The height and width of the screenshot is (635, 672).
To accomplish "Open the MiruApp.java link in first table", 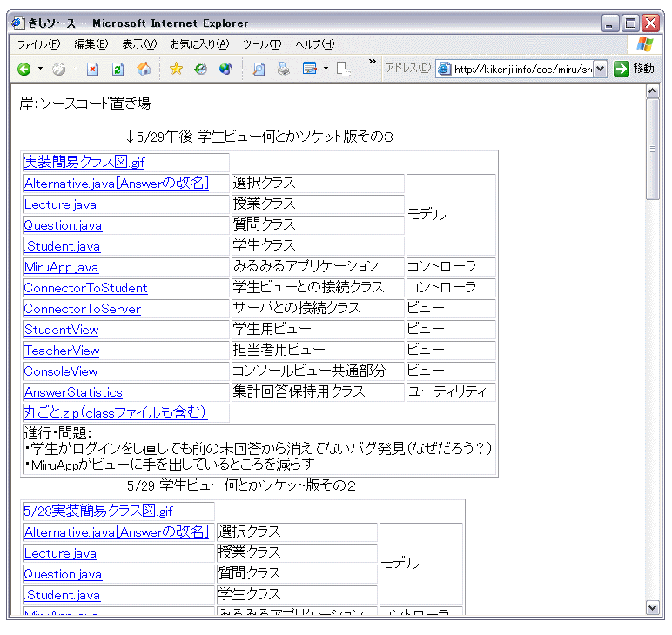I will (x=61, y=267).
